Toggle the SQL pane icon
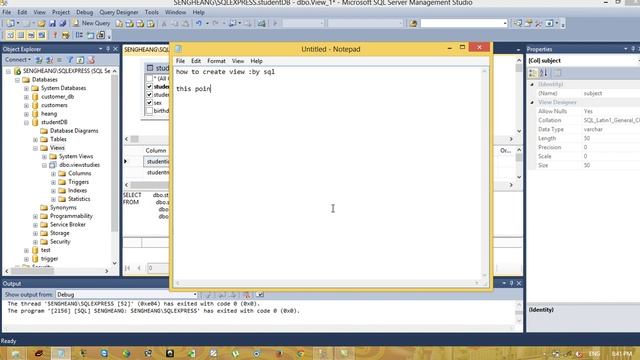The height and width of the screenshot is (360, 640). pos(31,36)
